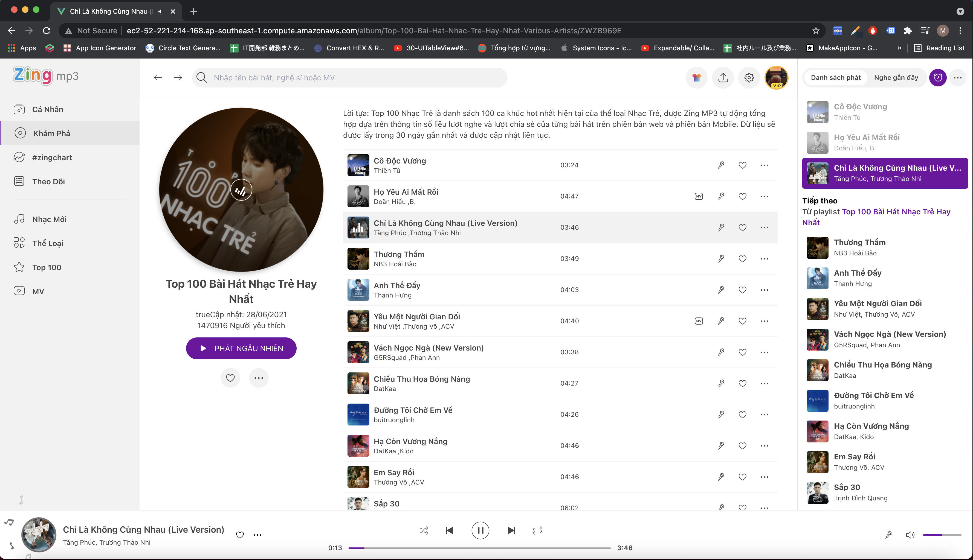This screenshot has width=973, height=560.
Task: Expand the playlist panel three-dot menu
Action: point(958,78)
